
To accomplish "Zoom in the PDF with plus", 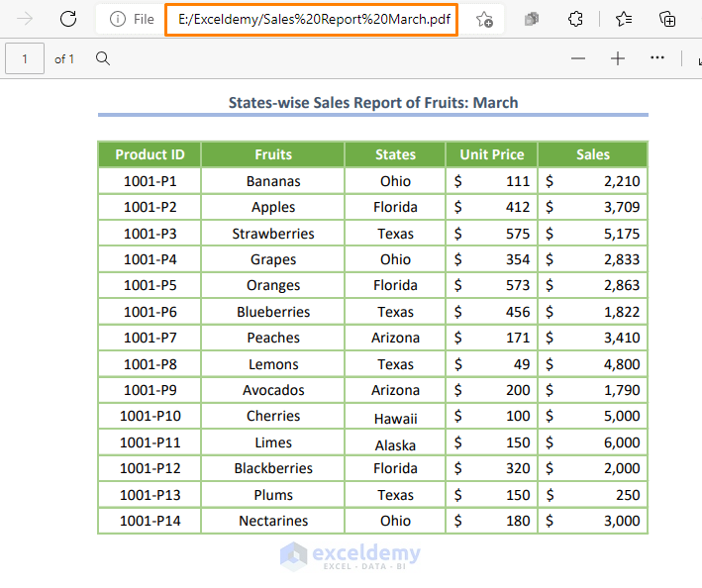I will [618, 59].
